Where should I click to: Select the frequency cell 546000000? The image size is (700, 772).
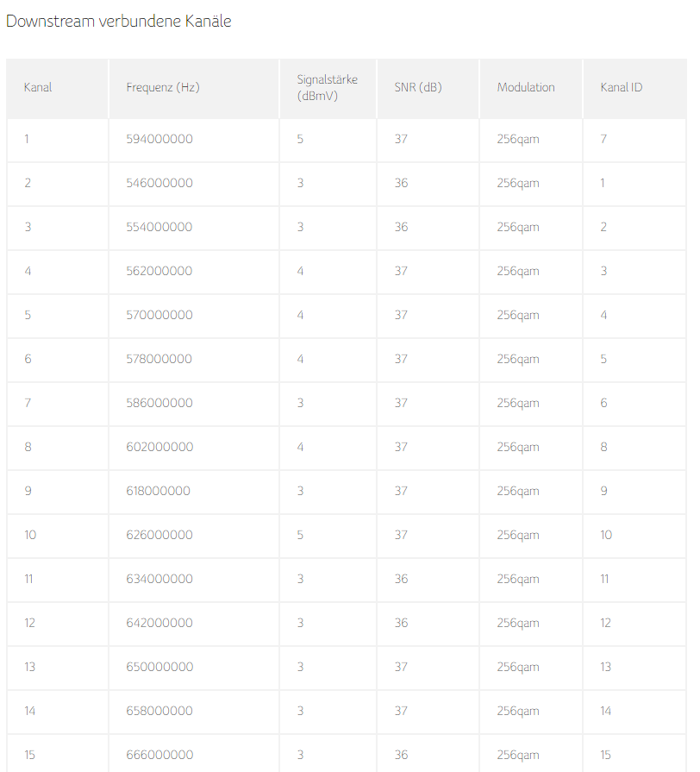[x=159, y=183]
